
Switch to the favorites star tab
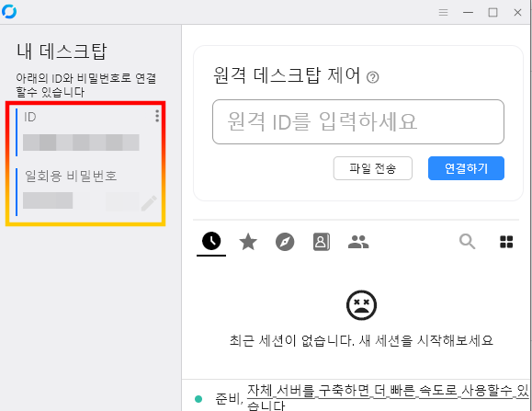click(248, 242)
